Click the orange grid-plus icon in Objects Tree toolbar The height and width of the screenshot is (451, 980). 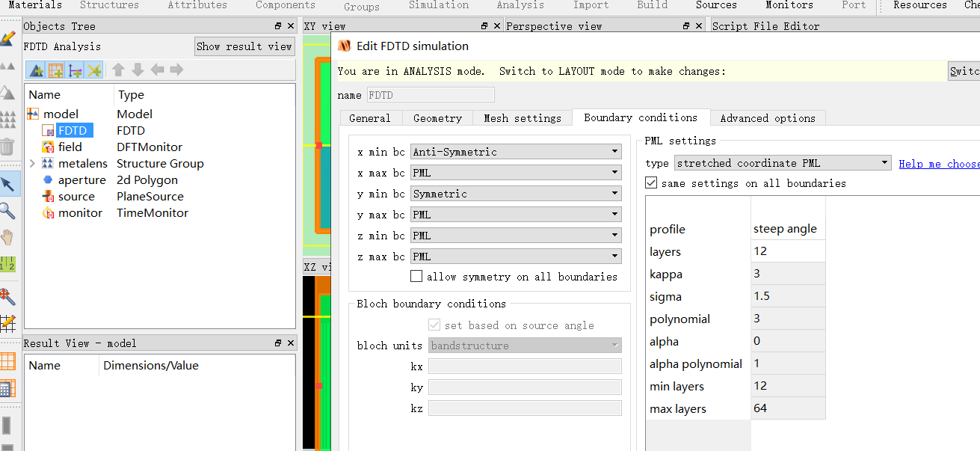click(55, 70)
